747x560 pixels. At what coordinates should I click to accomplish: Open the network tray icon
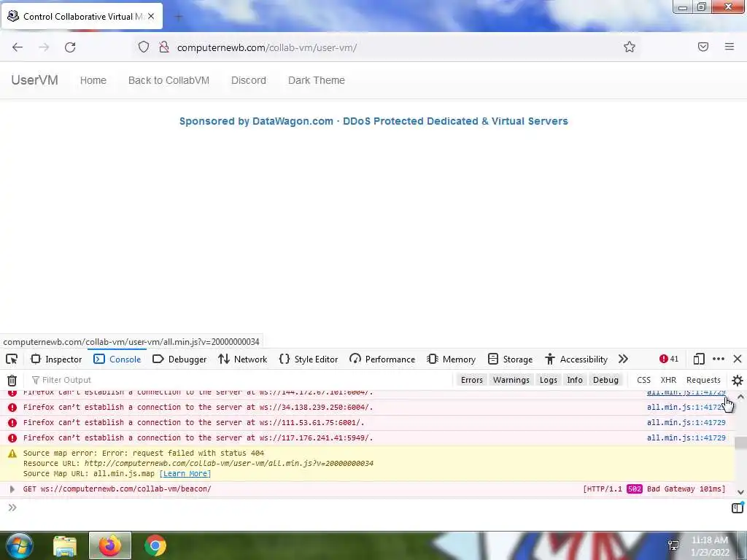673,545
